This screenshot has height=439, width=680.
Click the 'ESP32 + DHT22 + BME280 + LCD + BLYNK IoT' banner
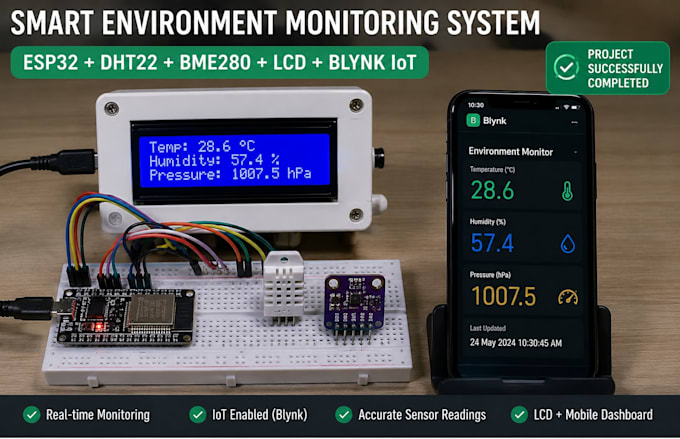click(x=219, y=62)
